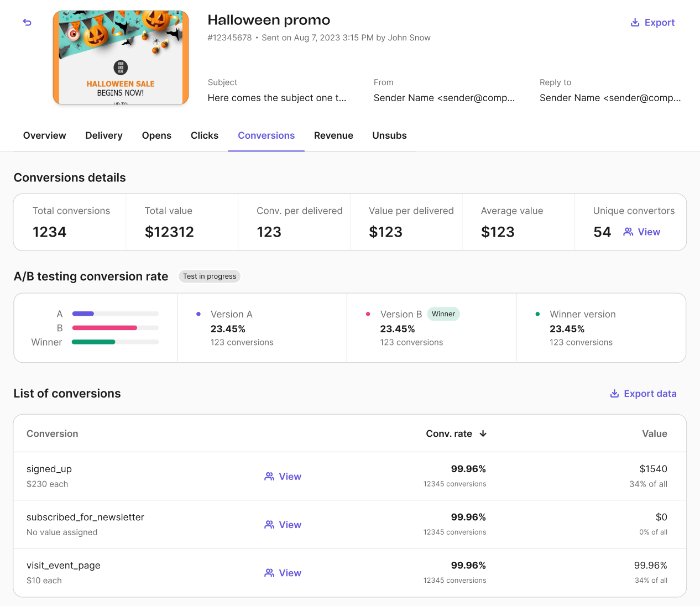
Task: Open the Clicks tab
Action: coord(204,135)
